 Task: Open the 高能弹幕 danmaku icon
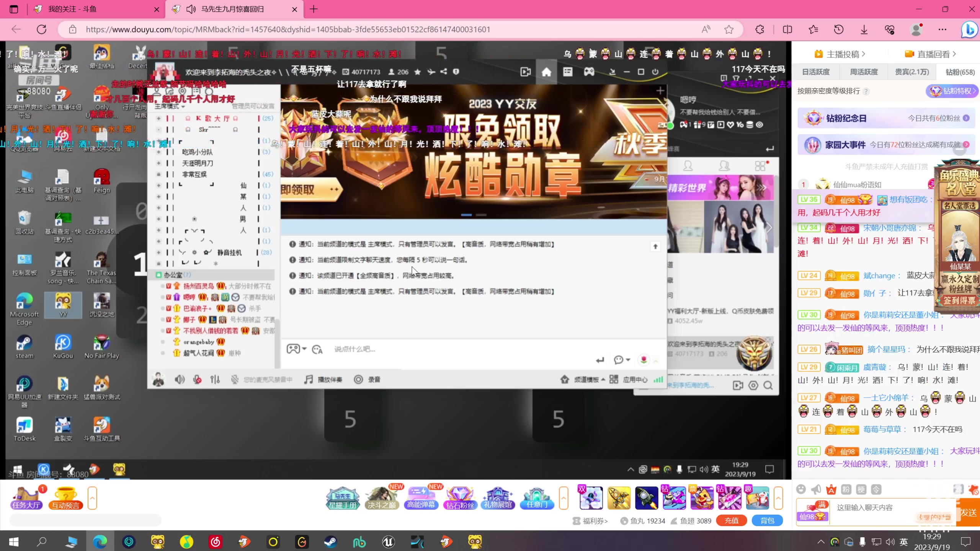point(421,497)
